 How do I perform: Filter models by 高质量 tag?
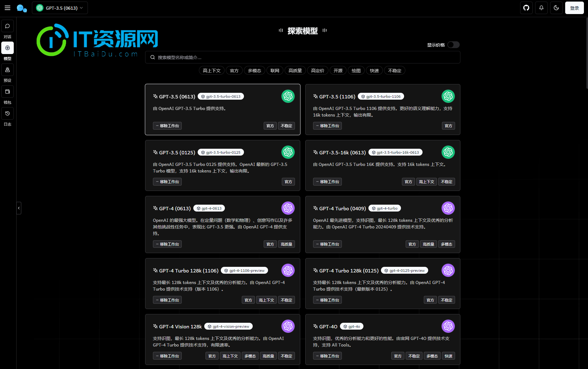click(x=295, y=71)
